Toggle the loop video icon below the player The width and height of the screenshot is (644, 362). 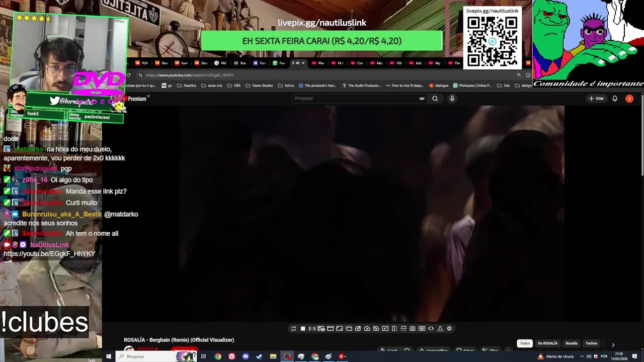pyautogui.click(x=294, y=328)
